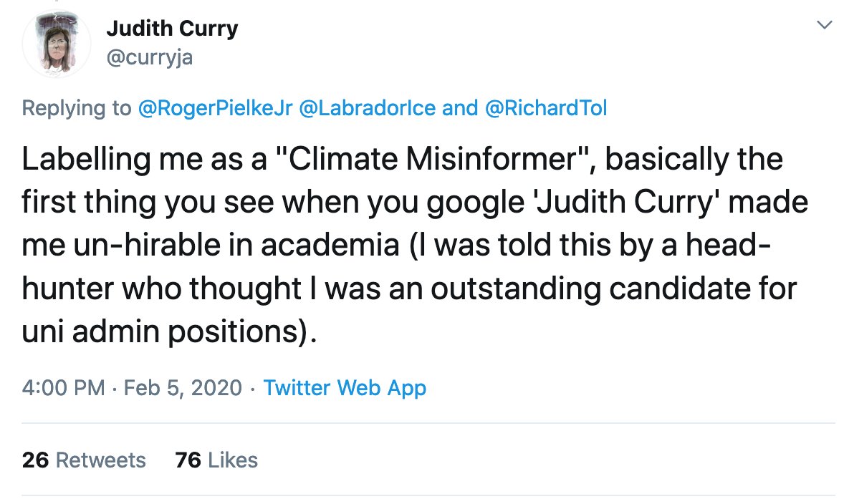
Task: Click the @curryja handle
Action: 149,58
